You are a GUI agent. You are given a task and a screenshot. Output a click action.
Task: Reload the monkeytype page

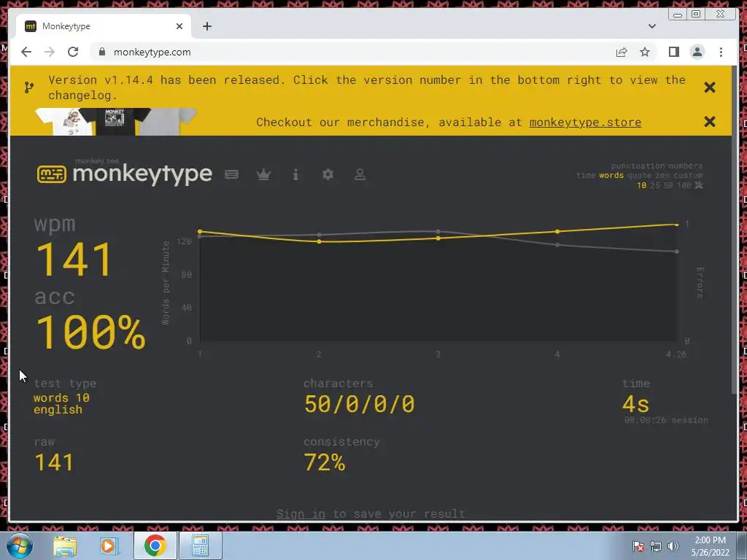73,52
